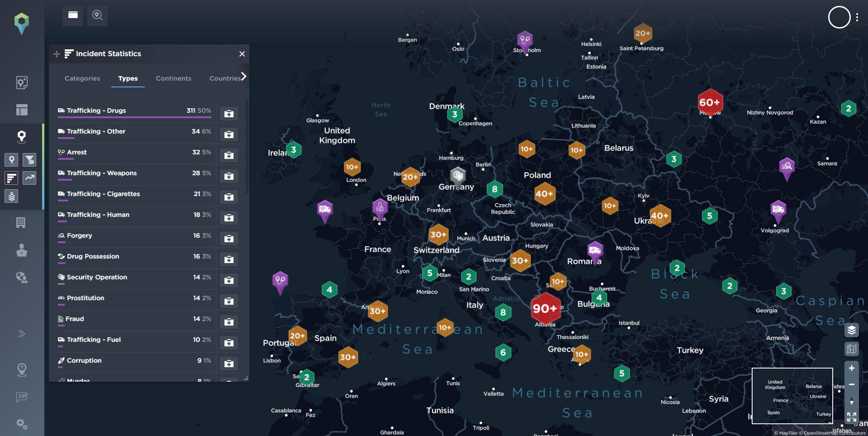Viewport: 868px width, 436px height.
Task: Open the comments message sidebar icon
Action: tap(21, 397)
